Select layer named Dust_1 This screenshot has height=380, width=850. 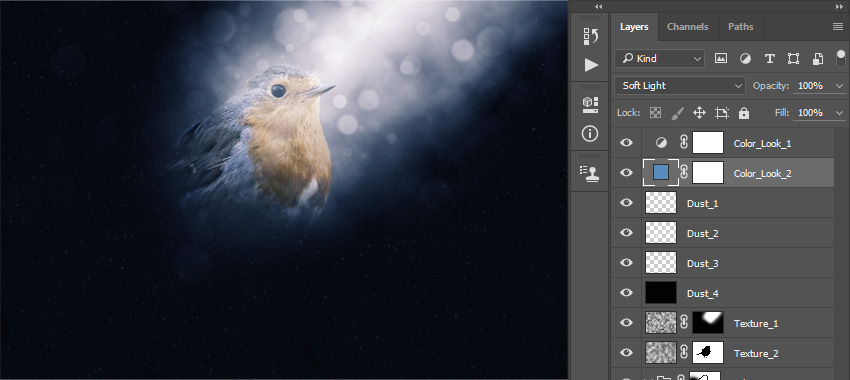703,203
